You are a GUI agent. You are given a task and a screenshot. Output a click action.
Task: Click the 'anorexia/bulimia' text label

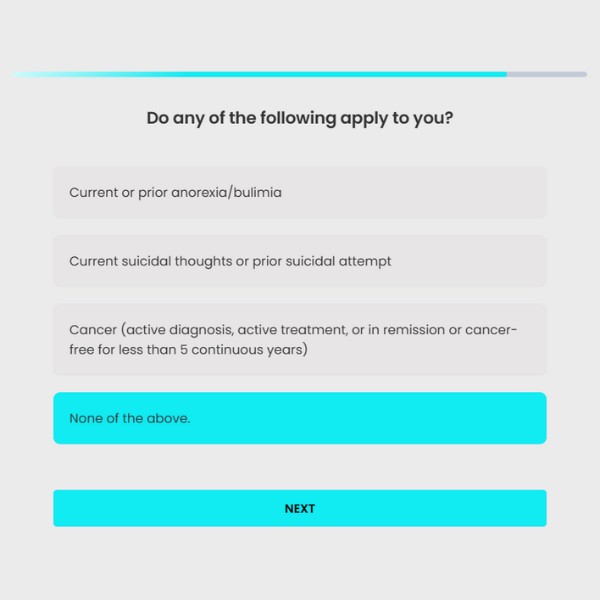click(x=226, y=192)
